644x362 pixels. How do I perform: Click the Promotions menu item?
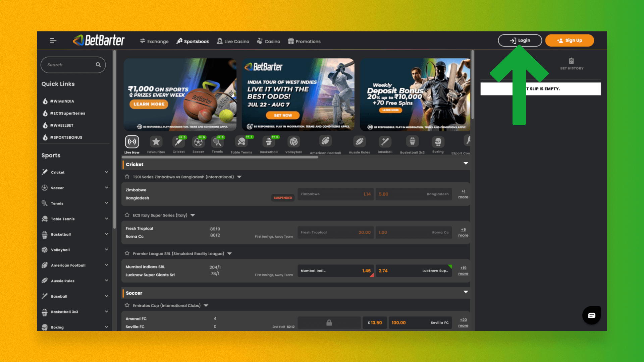(307, 41)
